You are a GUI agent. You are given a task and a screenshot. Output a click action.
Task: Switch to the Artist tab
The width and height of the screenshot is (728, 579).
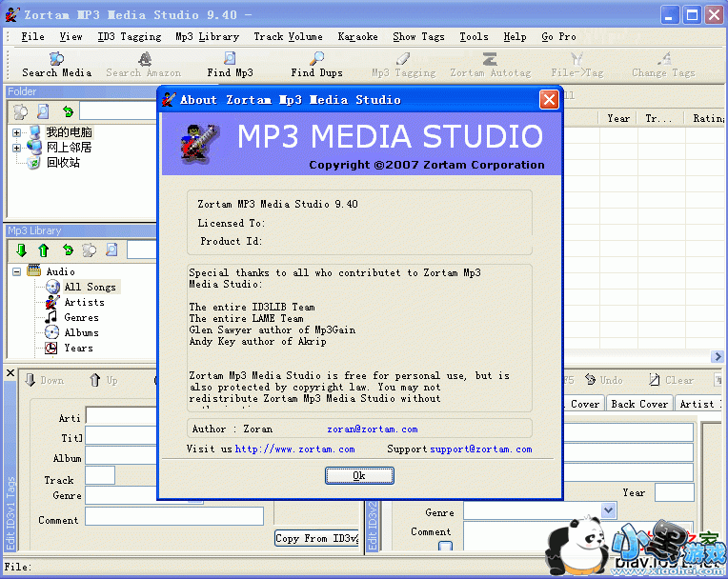(x=698, y=404)
